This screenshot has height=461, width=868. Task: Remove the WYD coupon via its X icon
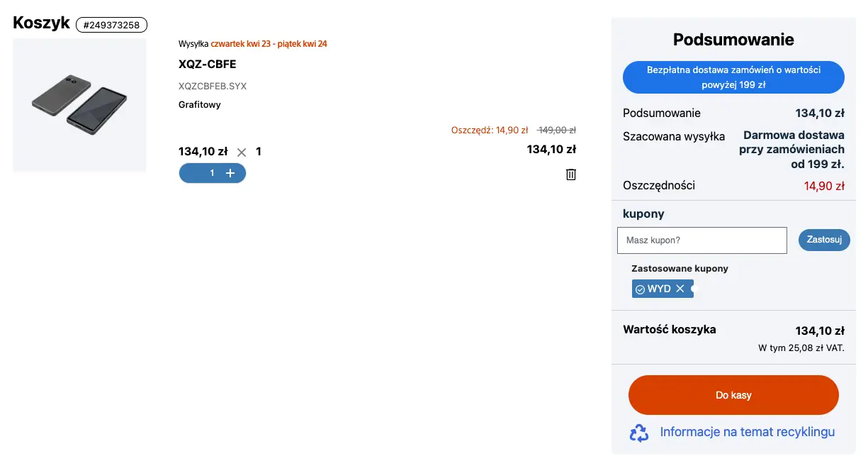pyautogui.click(x=680, y=288)
